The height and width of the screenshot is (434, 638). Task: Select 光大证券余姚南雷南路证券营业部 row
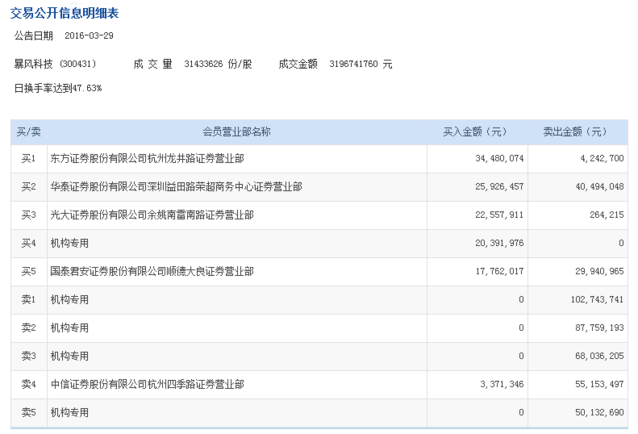[319, 215]
